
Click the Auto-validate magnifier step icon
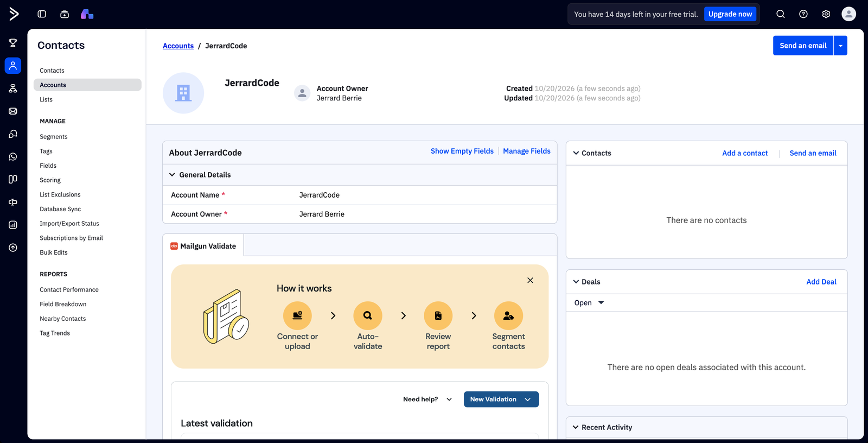coord(368,315)
